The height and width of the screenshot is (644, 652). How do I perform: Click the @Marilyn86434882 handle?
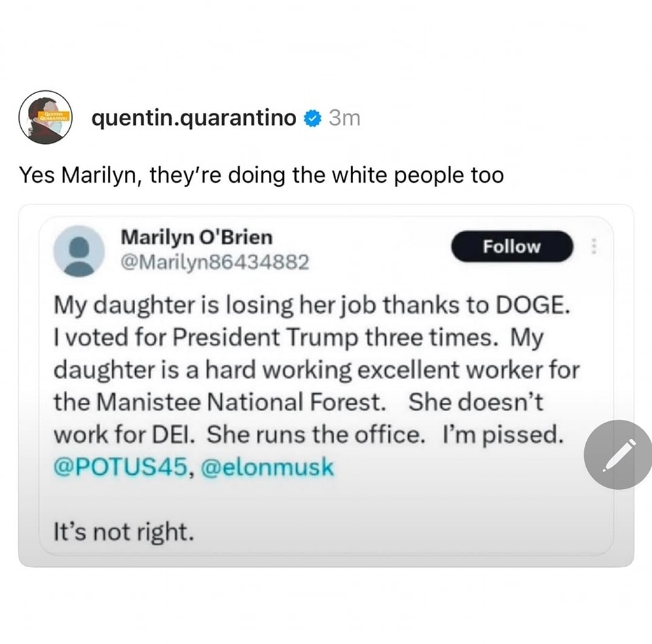215,262
